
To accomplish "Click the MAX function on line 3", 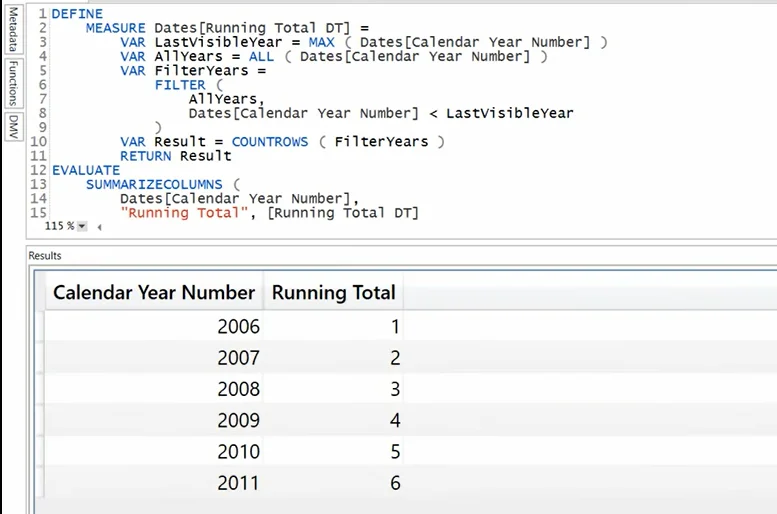I will (321, 42).
